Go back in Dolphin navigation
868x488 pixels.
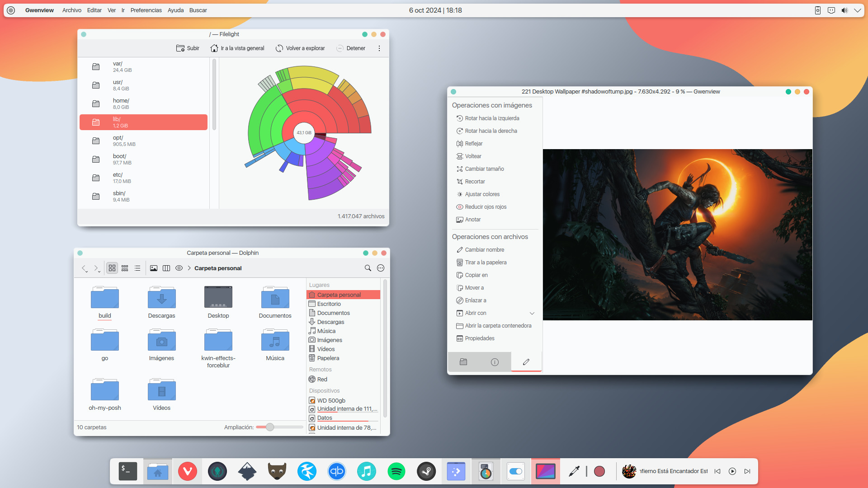[x=85, y=268]
